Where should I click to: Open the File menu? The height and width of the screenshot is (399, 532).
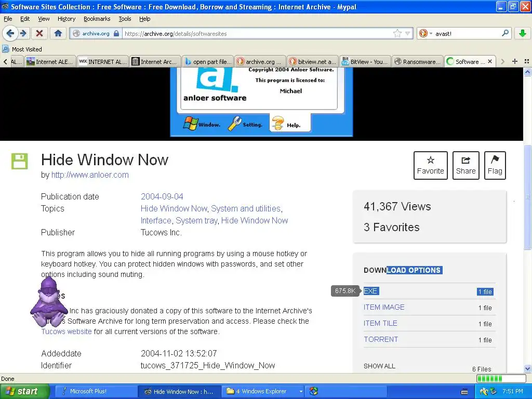pos(8,19)
